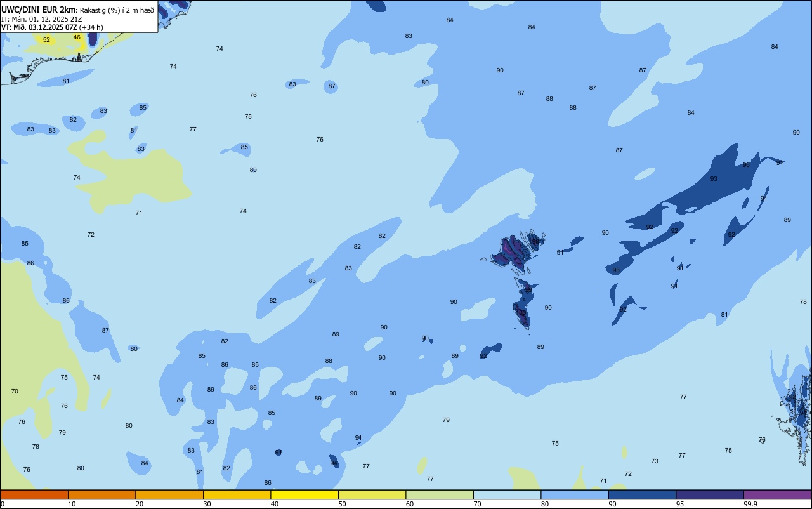Click the legend tick label '99.9'

[x=750, y=504]
